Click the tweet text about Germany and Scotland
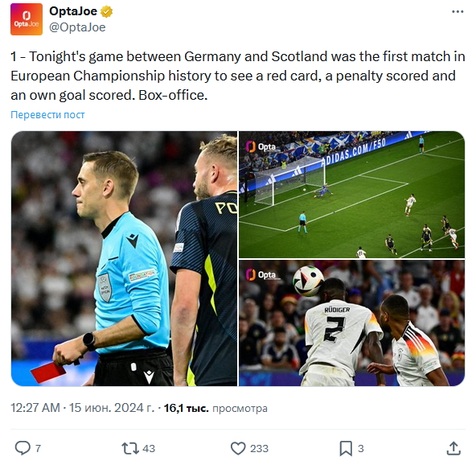476x465 pixels. (238, 76)
